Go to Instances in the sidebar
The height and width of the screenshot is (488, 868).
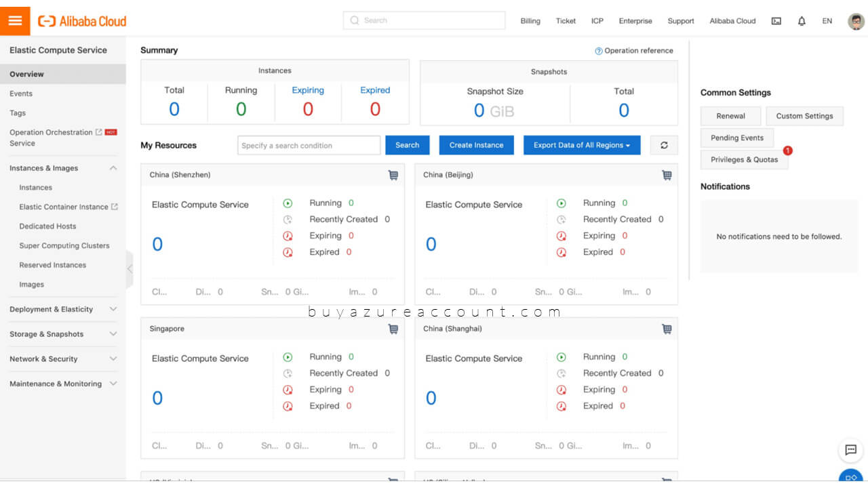(36, 188)
